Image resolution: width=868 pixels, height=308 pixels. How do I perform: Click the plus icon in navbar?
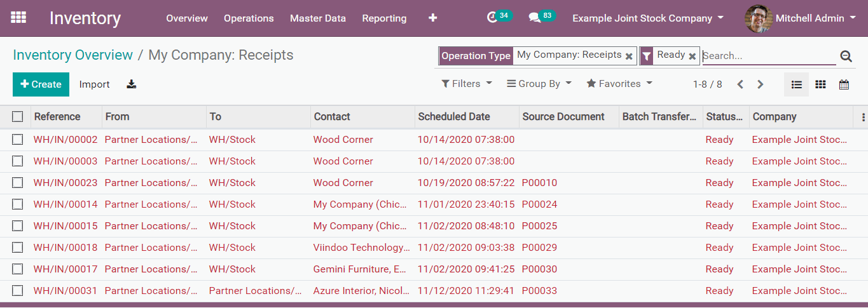pyautogui.click(x=433, y=18)
